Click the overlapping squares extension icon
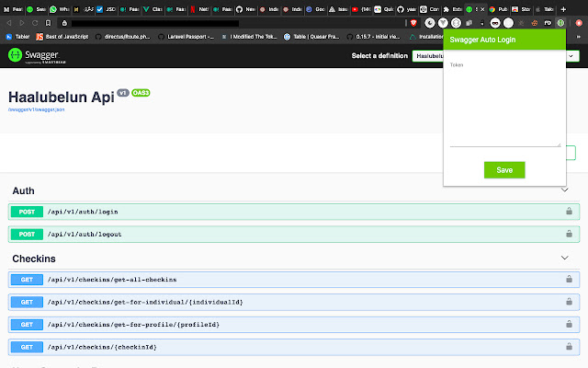The width and height of the screenshot is (588, 368). tap(469, 23)
